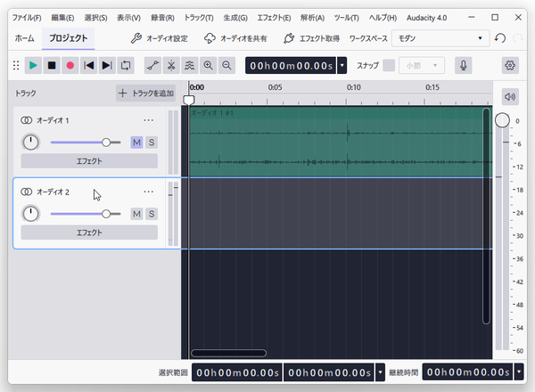The image size is (535, 392).
Task: Open the 表示(V) menu
Action: [x=128, y=18]
